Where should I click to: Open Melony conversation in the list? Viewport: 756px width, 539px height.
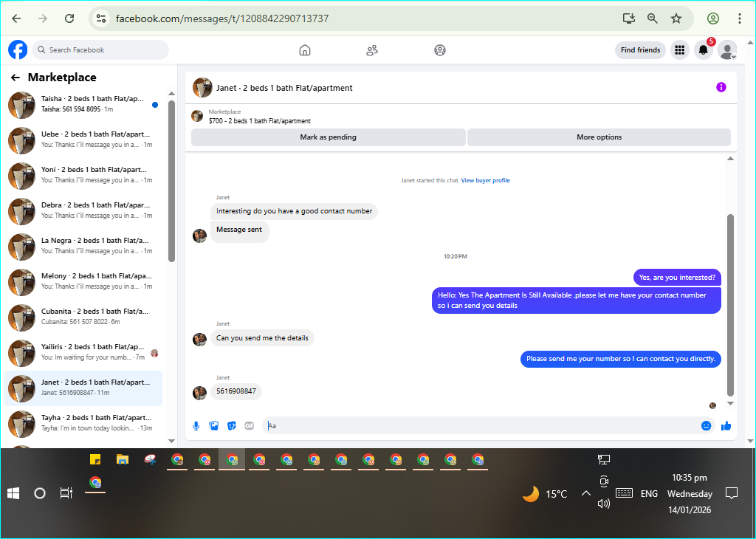[x=83, y=281]
